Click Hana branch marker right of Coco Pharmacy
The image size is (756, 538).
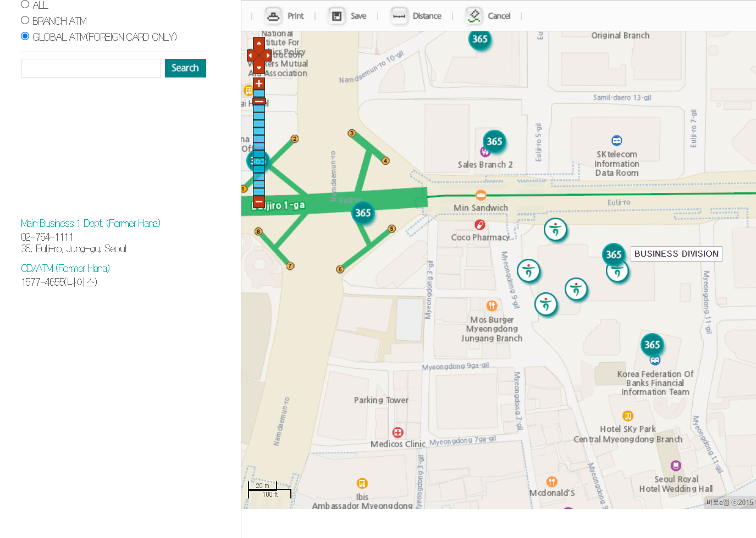(x=555, y=229)
